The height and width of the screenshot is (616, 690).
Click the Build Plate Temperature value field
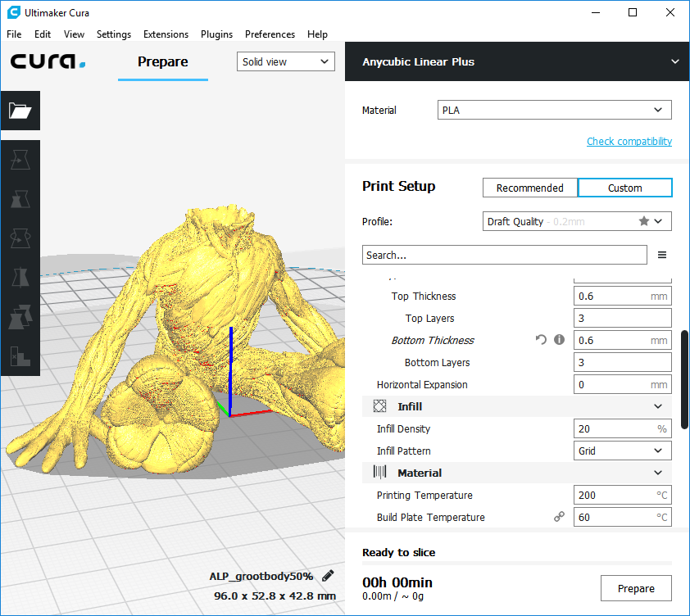point(622,517)
